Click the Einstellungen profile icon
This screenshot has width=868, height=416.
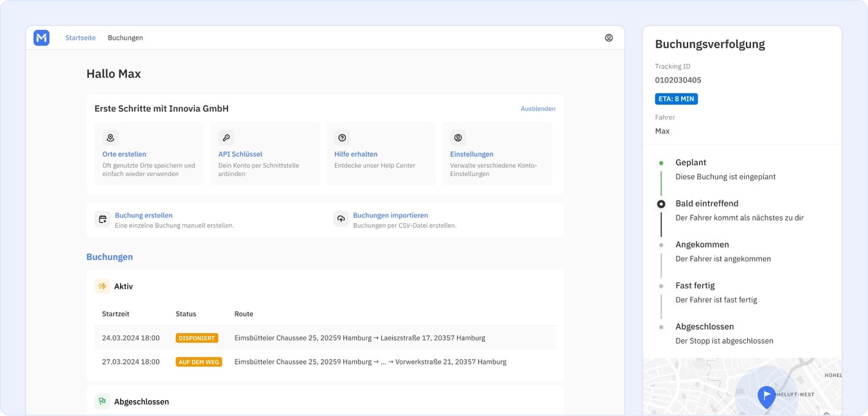pyautogui.click(x=458, y=138)
